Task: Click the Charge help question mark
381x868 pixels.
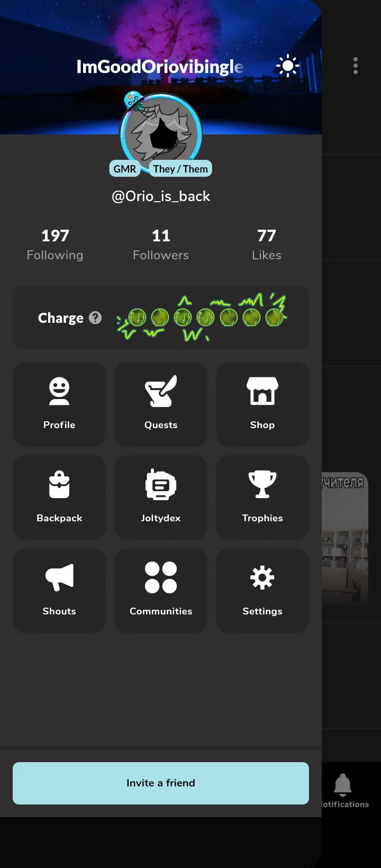Action: point(95,318)
